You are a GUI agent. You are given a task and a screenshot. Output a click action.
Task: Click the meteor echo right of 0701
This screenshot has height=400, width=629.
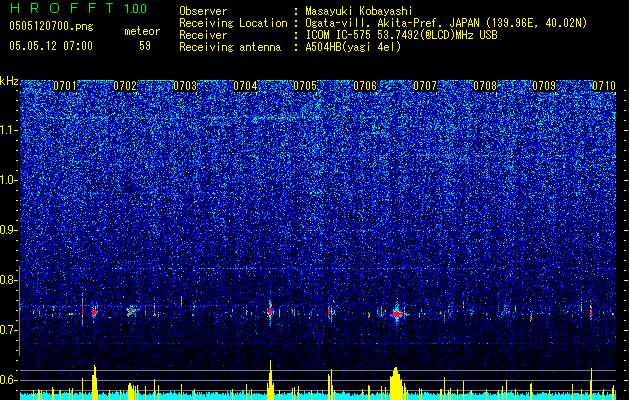[94, 312]
